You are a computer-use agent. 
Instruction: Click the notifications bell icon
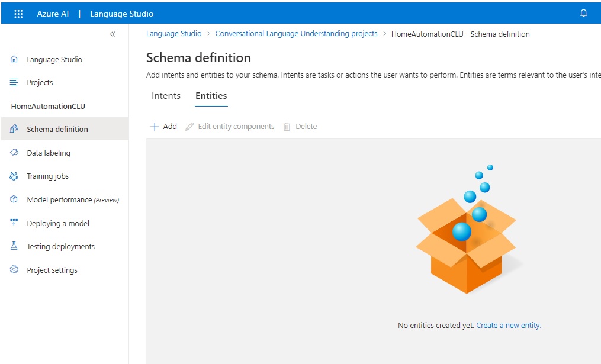coord(583,14)
